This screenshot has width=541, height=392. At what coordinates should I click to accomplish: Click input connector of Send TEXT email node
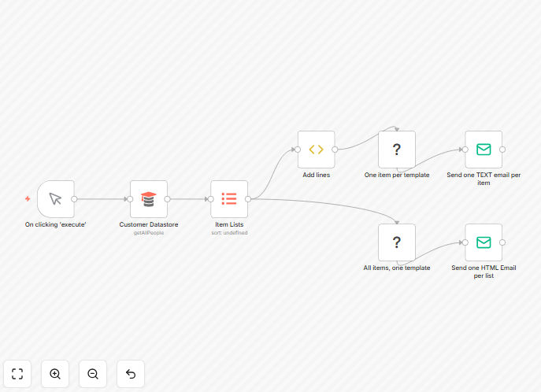point(465,150)
